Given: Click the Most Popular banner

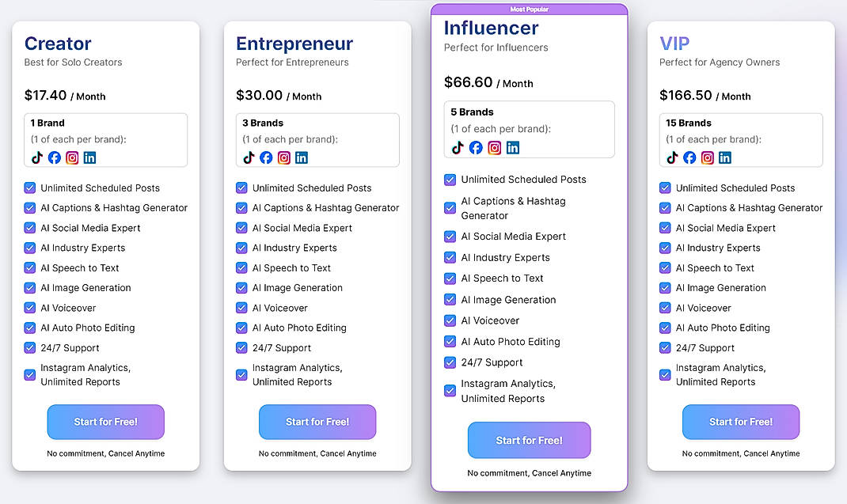Looking at the screenshot, I should tap(529, 9).
